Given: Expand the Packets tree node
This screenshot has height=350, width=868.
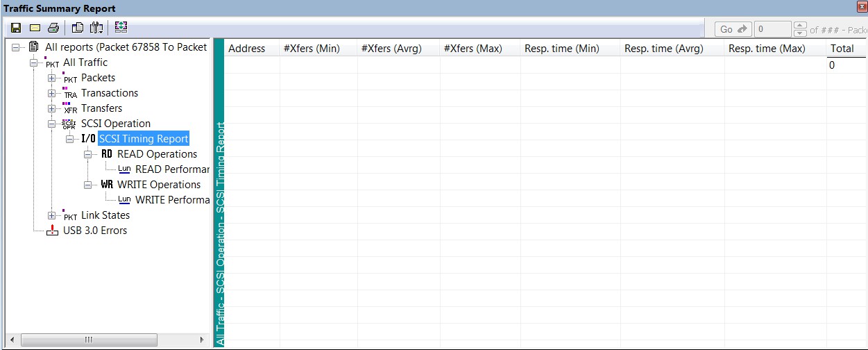Looking at the screenshot, I should tap(51, 78).
